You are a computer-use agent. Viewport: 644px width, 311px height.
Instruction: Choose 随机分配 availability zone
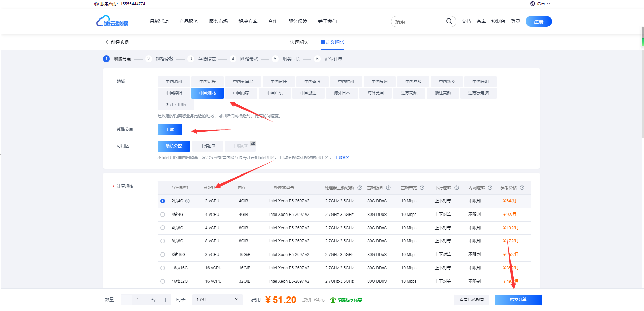[x=174, y=146]
